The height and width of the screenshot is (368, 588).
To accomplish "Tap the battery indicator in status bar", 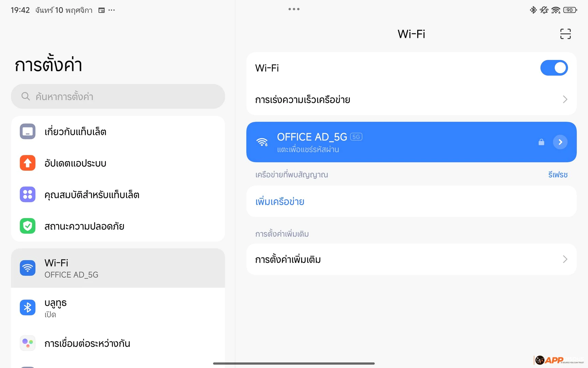I will click(570, 10).
